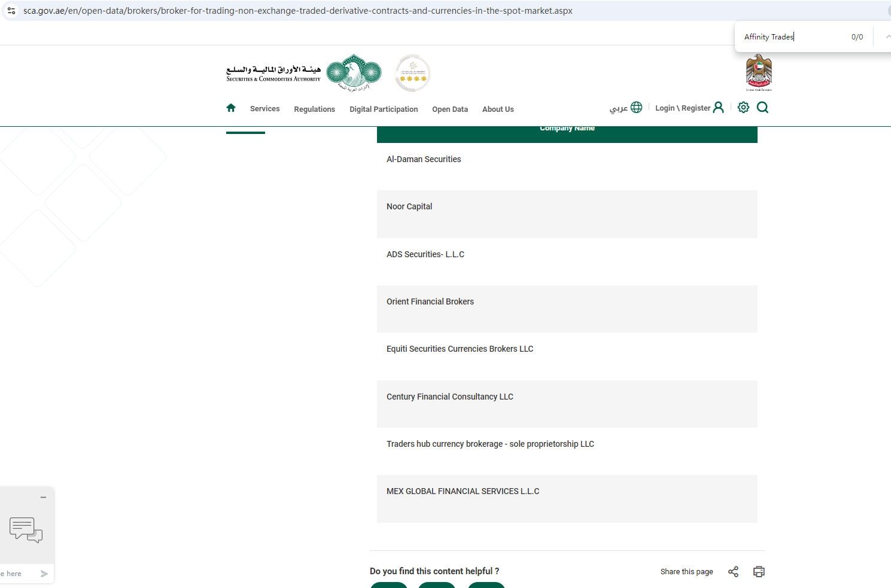Viewport: 891px width, 588px height.
Task: Click the share icon
Action: coord(733,572)
